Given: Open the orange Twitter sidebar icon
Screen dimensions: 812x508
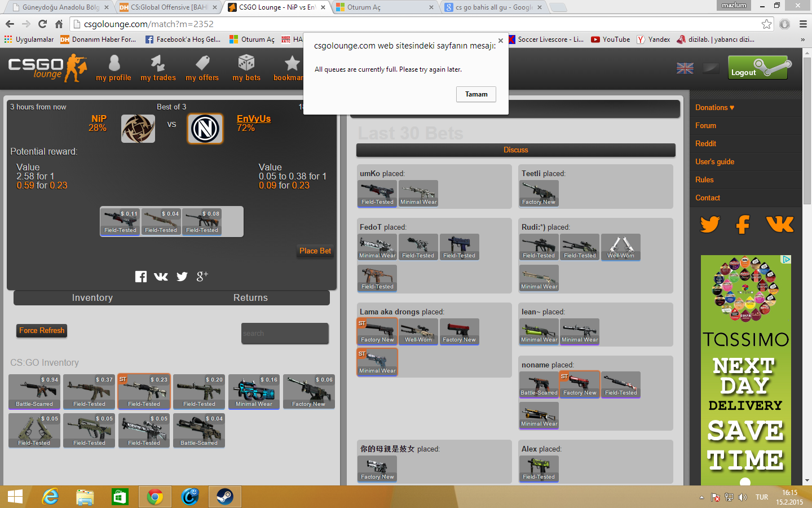Looking at the screenshot, I should pyautogui.click(x=710, y=225).
